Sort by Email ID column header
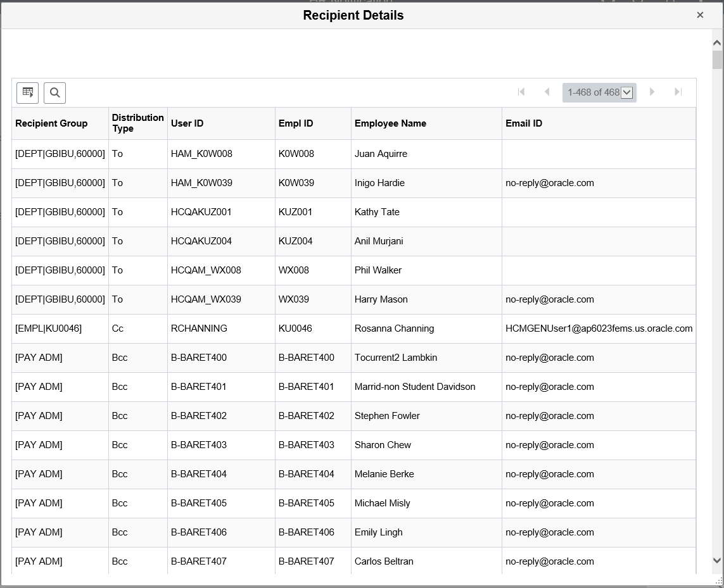This screenshot has height=588, width=724. (x=524, y=123)
